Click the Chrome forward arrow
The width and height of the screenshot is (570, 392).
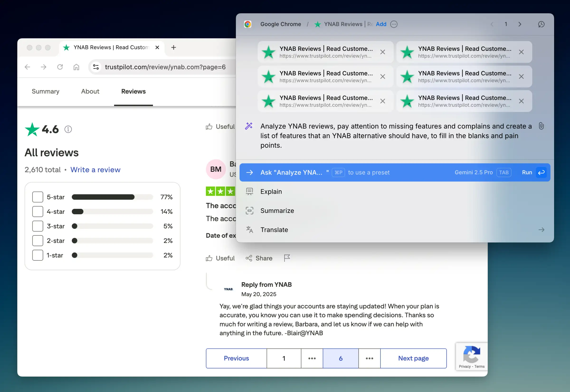click(43, 67)
